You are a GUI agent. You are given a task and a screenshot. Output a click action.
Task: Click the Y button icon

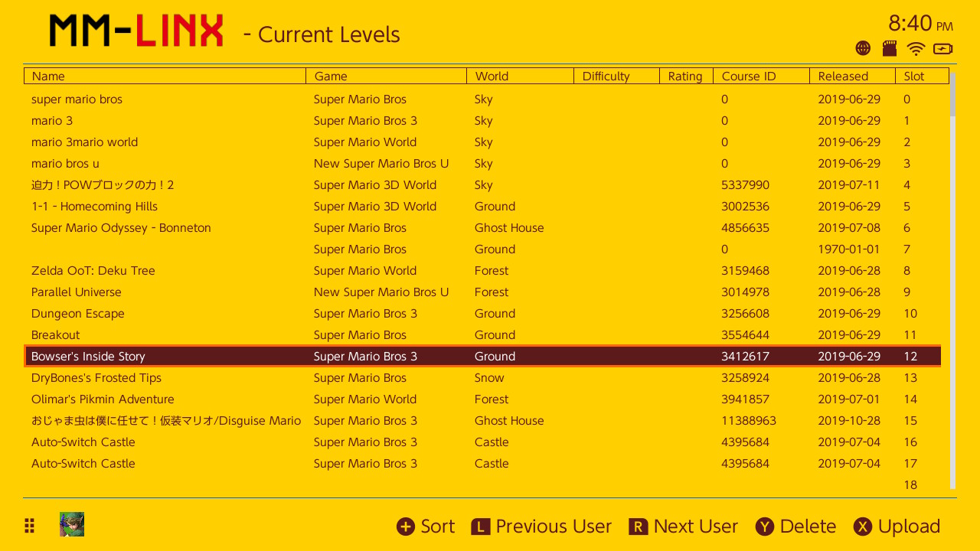[x=765, y=527]
